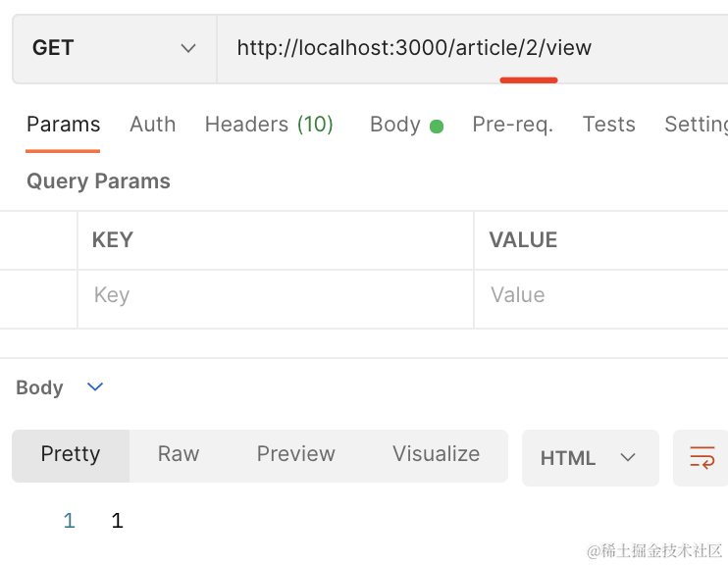Switch to Raw response view
This screenshot has width=728, height=565.
click(179, 454)
